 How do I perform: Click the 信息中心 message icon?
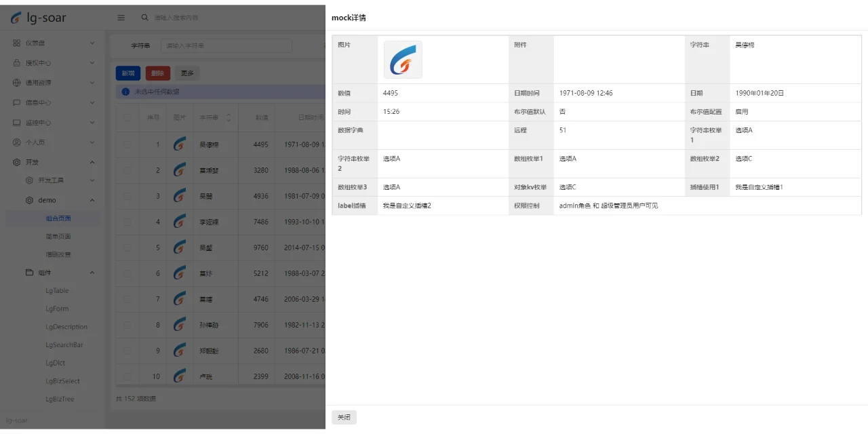coord(16,102)
